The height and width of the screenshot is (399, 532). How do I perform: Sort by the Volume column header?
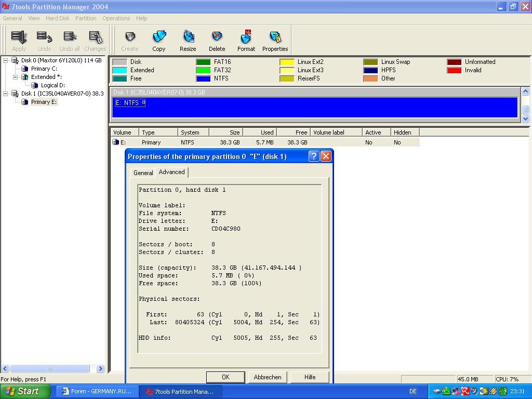125,132
